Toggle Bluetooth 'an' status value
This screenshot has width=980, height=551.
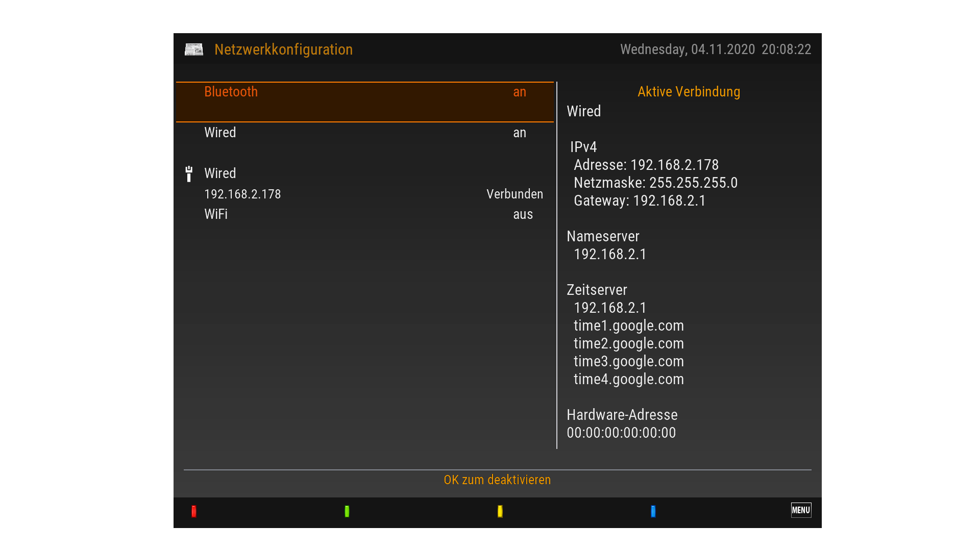pos(519,92)
